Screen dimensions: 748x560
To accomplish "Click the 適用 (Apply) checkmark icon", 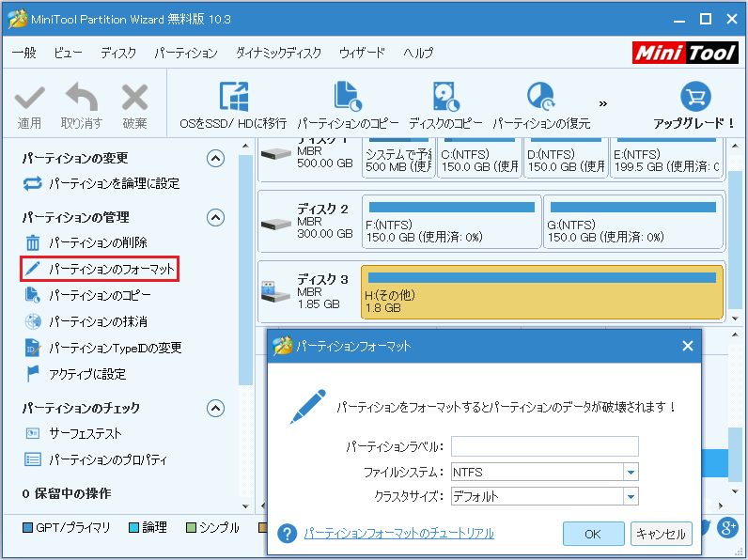I will click(29, 98).
